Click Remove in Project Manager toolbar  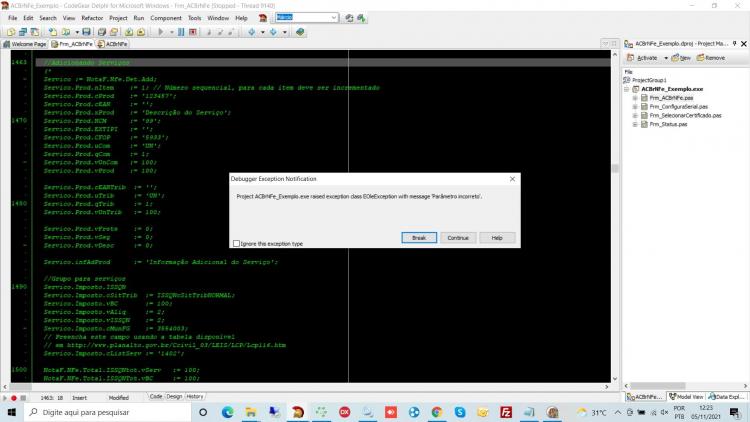tap(711, 58)
